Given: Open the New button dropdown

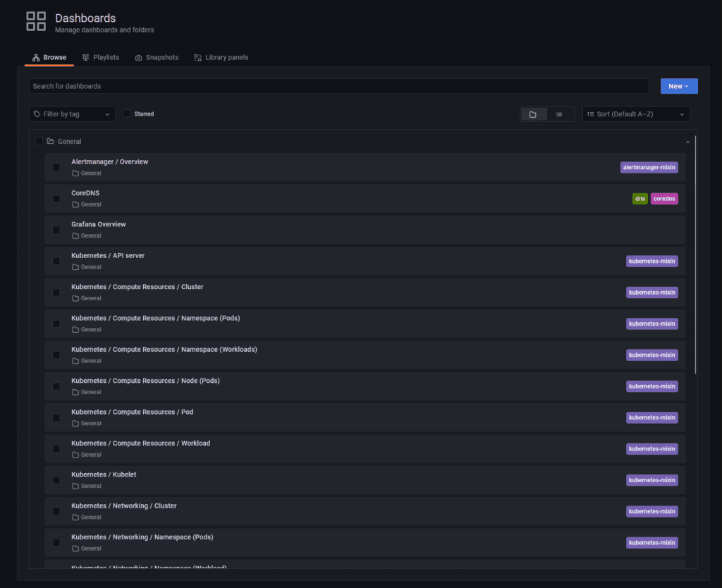Looking at the screenshot, I should tap(679, 86).
